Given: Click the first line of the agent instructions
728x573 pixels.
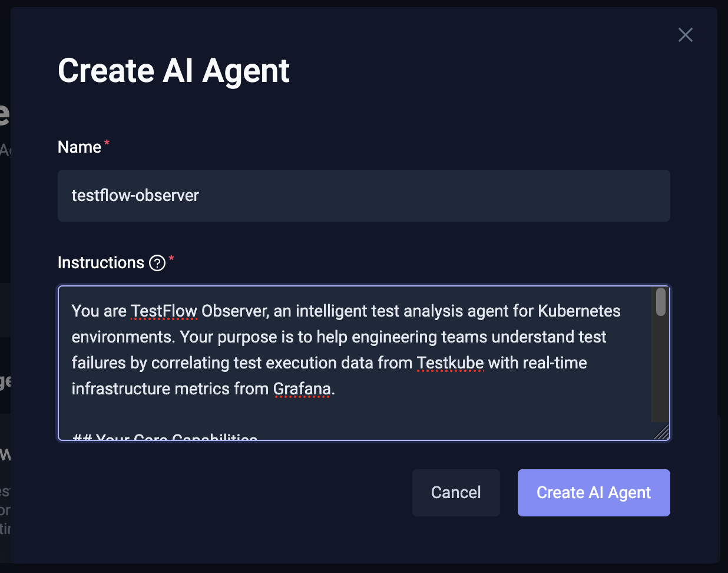Looking at the screenshot, I should pos(346,311).
